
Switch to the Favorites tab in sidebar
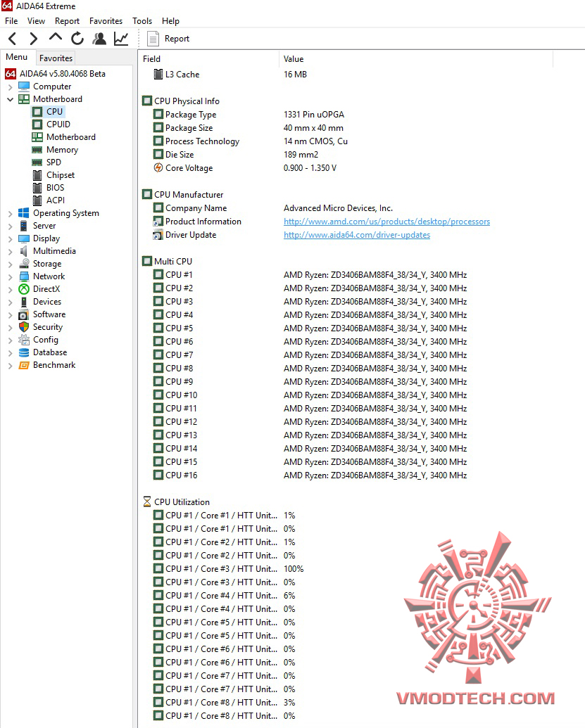click(x=56, y=58)
